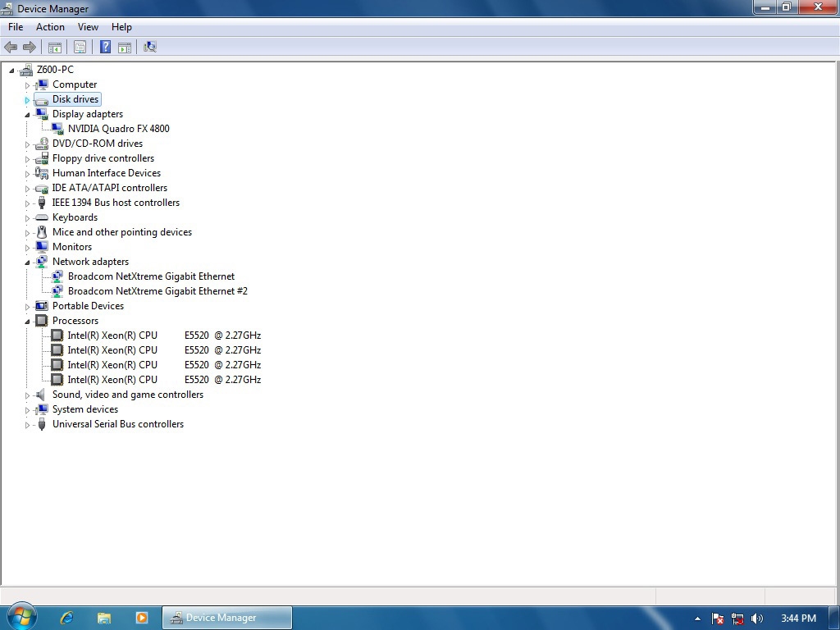
Task: Click the Human Interface Devices icon
Action: coord(42,173)
